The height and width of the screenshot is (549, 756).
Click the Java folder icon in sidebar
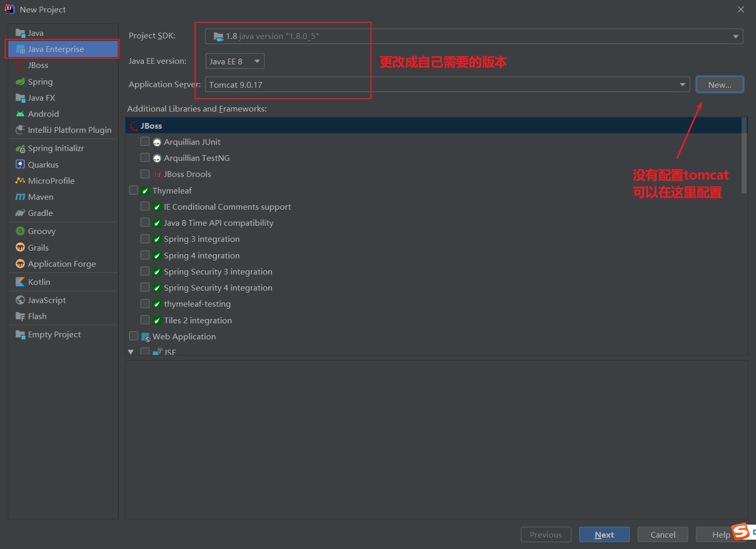pos(20,33)
